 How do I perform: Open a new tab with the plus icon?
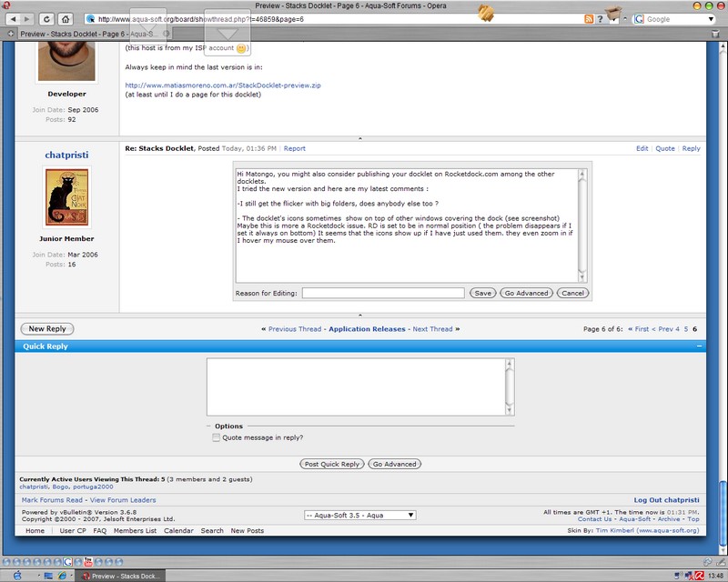click(x=10, y=34)
